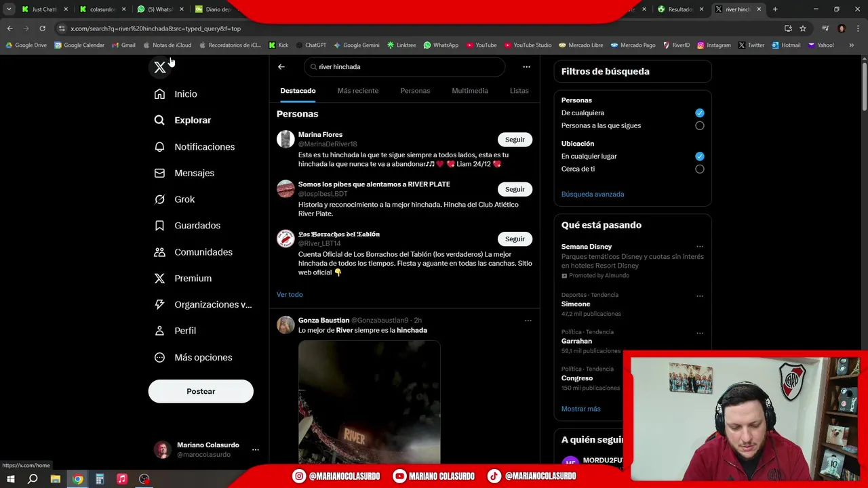Open Google Drive bookmark

[x=26, y=45]
